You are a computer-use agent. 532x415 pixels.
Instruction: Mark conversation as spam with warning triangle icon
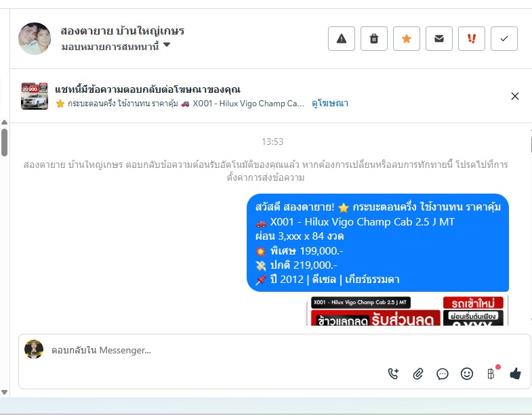tap(342, 39)
